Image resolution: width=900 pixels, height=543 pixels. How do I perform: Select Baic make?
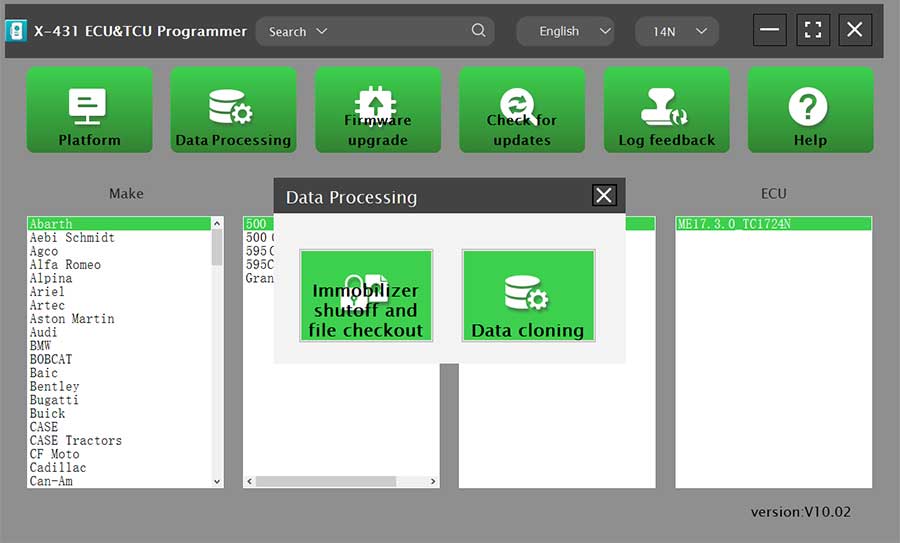point(119,373)
